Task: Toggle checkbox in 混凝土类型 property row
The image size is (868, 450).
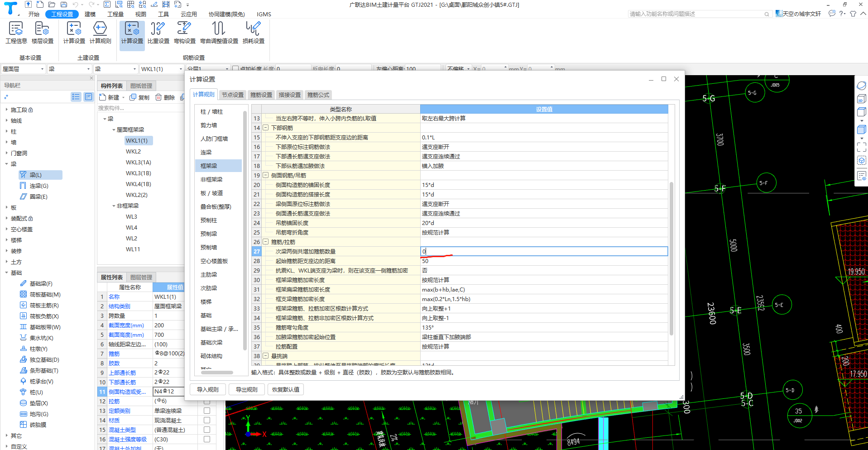Action: point(207,430)
